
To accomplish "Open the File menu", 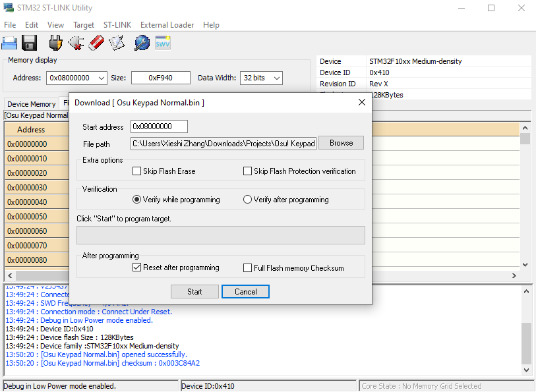I will (10, 25).
